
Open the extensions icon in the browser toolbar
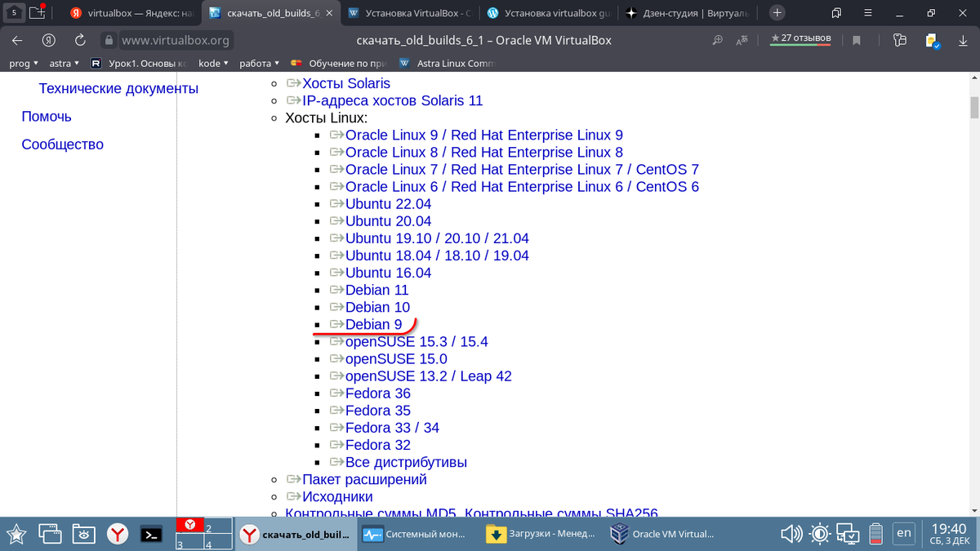coord(900,40)
